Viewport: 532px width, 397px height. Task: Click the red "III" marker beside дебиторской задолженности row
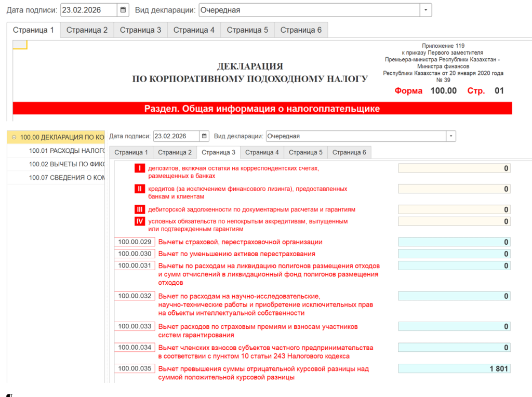click(139, 209)
